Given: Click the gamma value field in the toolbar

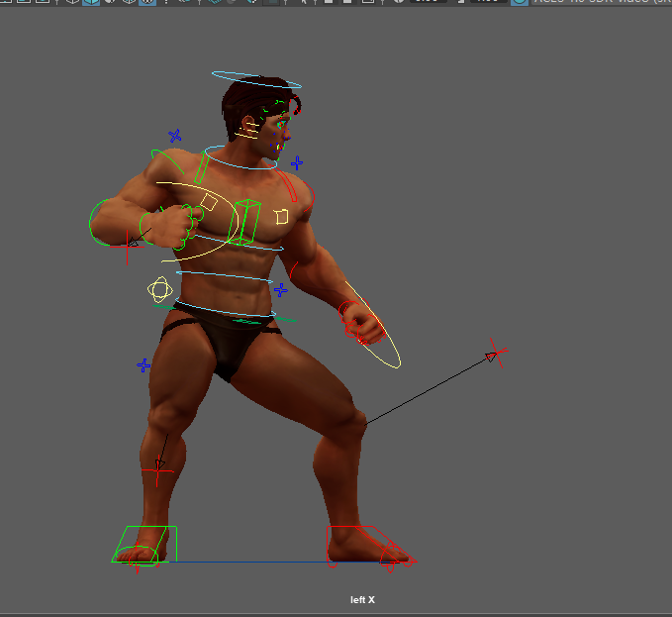Looking at the screenshot, I should [485, 2].
